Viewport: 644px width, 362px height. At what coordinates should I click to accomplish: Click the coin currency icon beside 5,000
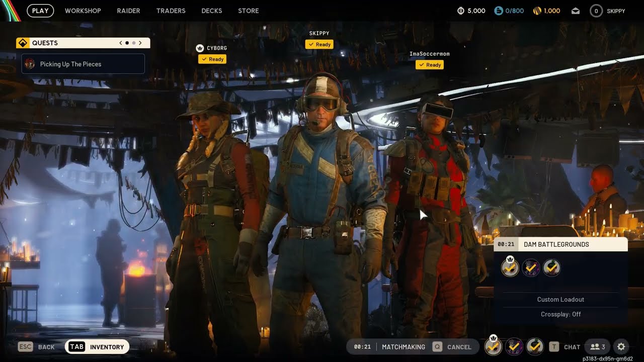click(460, 11)
